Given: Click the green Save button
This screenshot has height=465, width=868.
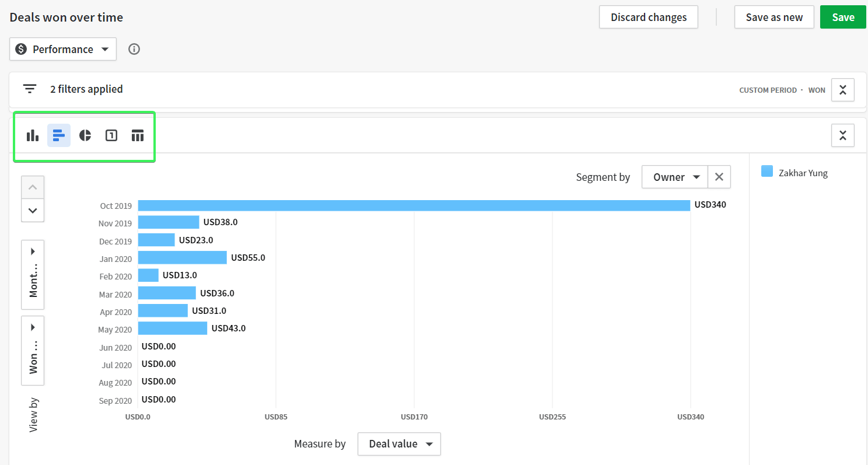Looking at the screenshot, I should tap(843, 17).
